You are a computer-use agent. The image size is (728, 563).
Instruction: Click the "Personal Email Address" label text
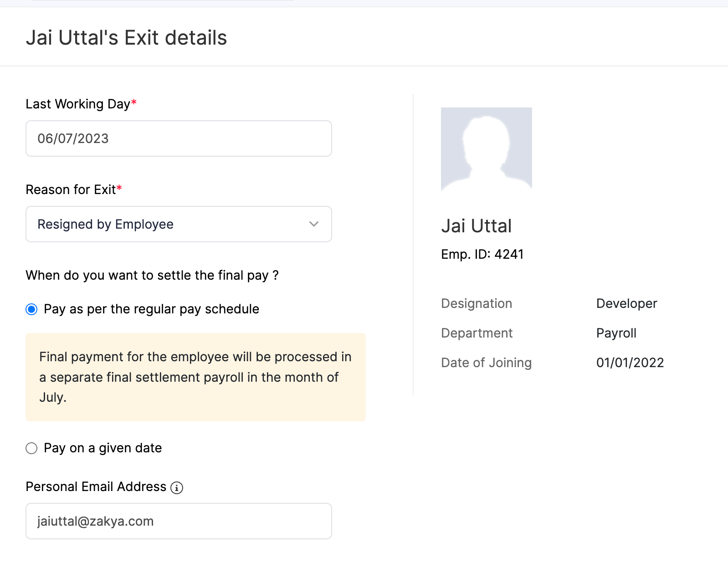click(96, 487)
